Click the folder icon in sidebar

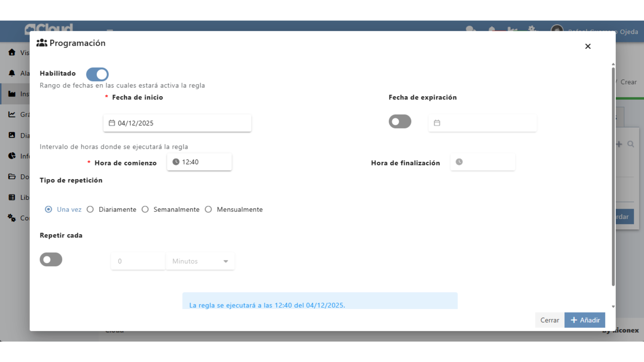[12, 177]
